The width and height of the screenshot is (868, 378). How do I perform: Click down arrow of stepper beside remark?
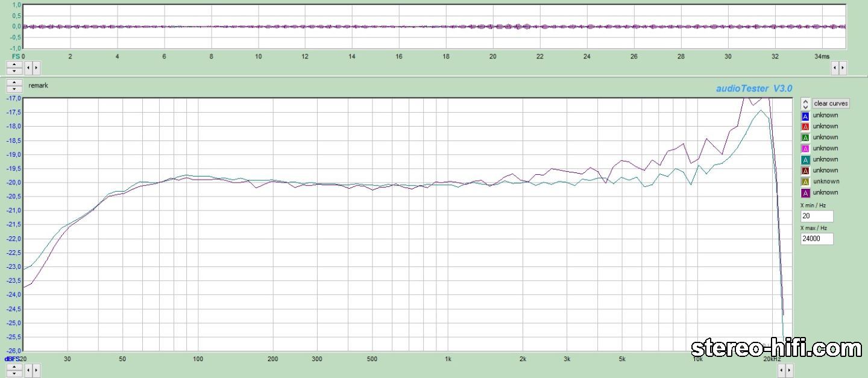[14, 89]
